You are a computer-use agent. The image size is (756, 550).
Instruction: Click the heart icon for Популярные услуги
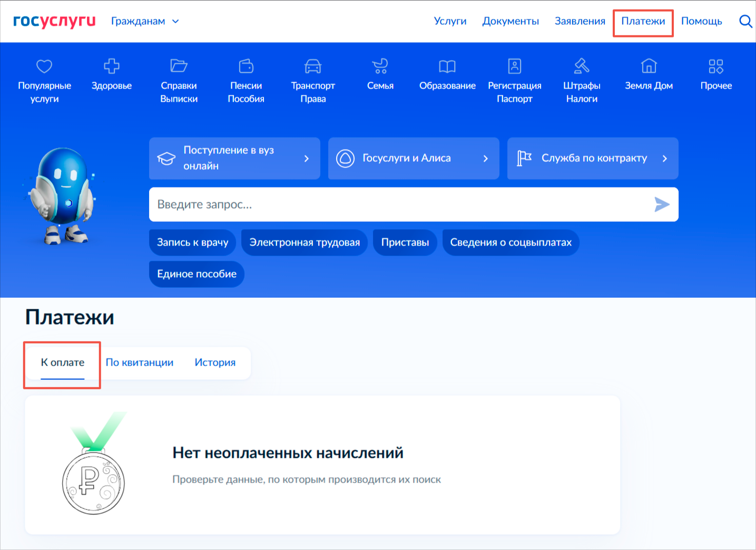[x=44, y=66]
